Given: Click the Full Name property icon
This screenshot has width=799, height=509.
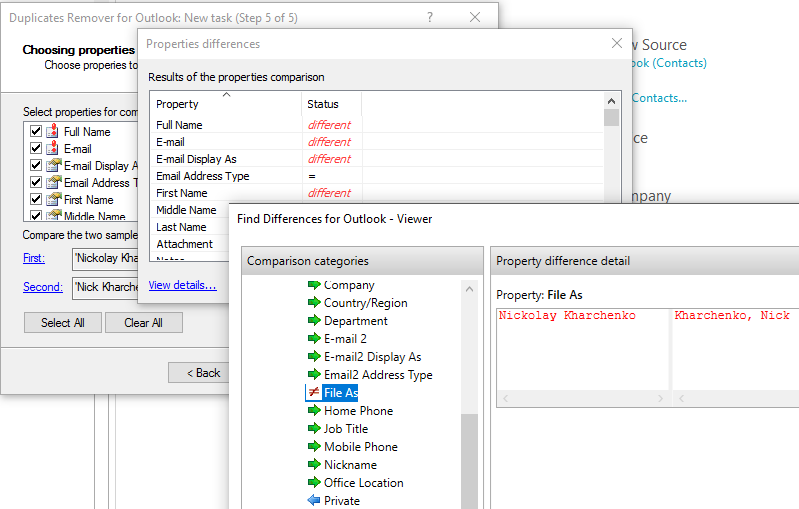Looking at the screenshot, I should click(x=52, y=131).
